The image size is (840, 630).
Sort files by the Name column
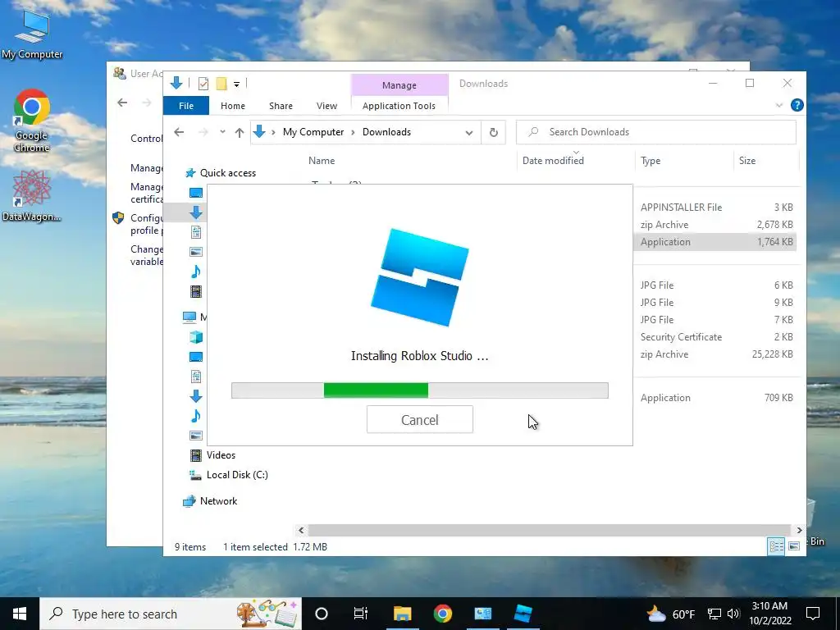point(322,160)
